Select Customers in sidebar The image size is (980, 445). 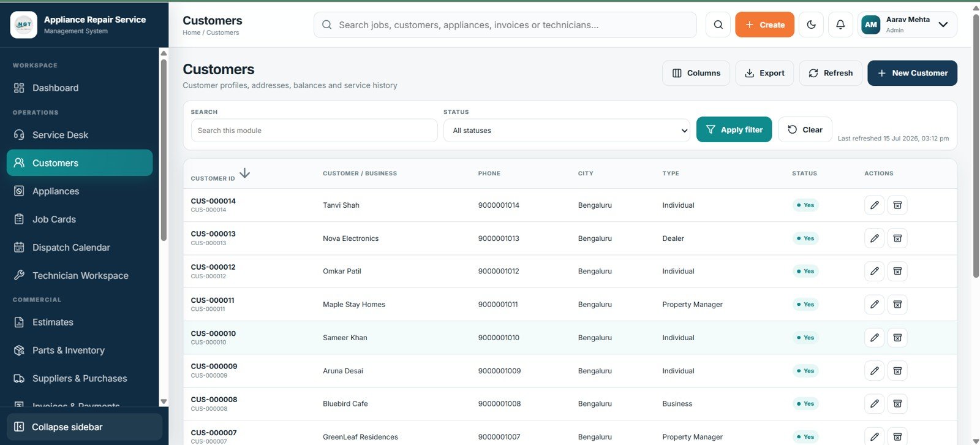(x=80, y=163)
